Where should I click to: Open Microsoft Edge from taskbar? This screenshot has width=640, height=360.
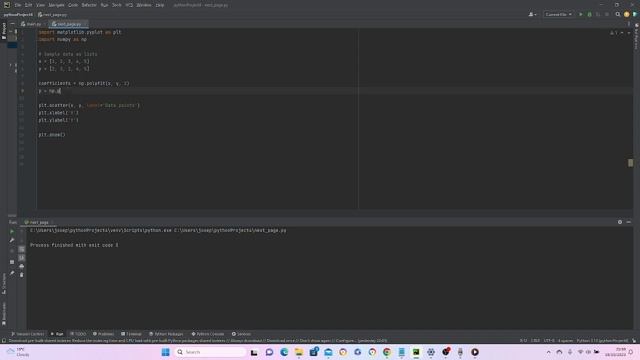284,352
